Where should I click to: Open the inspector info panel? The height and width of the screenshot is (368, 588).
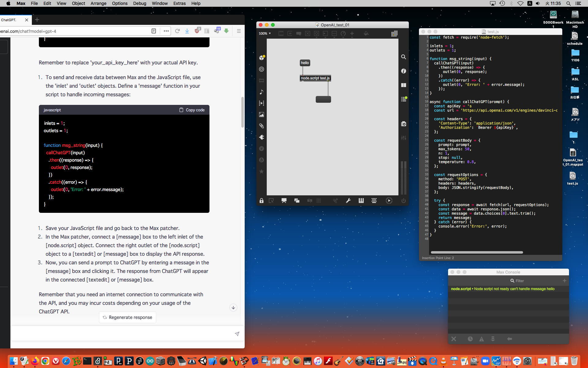(404, 71)
